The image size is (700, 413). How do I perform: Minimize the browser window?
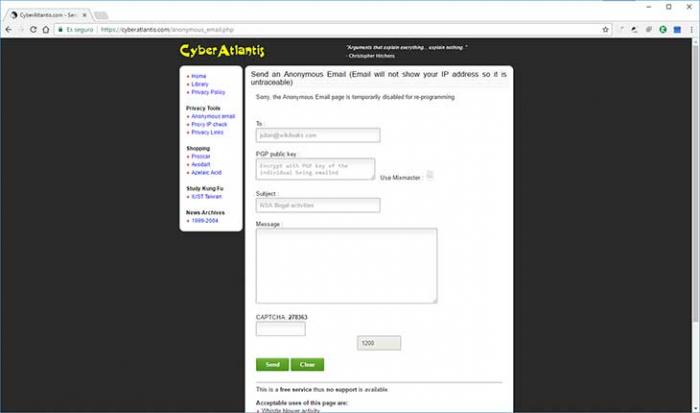pyautogui.click(x=649, y=7)
